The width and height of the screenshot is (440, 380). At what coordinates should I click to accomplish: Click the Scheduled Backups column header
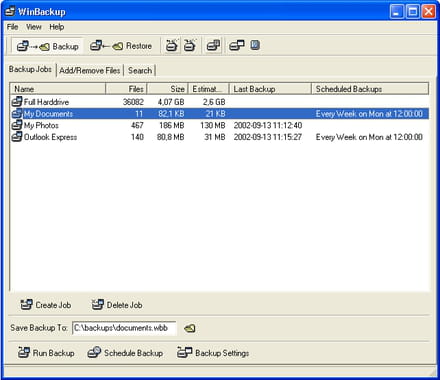tap(370, 89)
